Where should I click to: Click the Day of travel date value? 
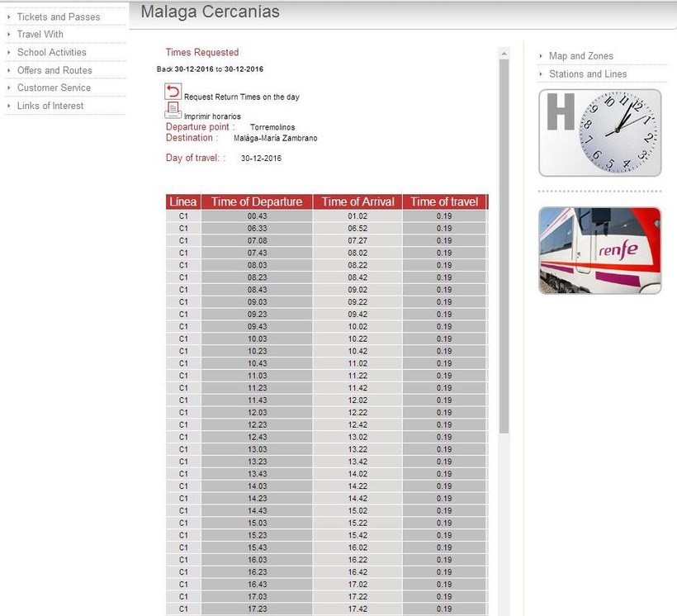click(261, 158)
